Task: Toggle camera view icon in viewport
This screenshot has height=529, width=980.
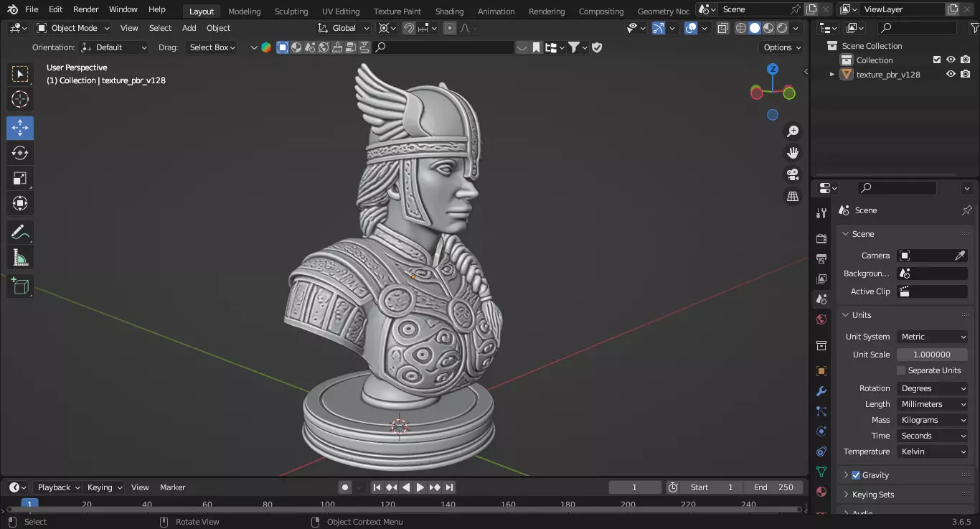Action: point(793,174)
